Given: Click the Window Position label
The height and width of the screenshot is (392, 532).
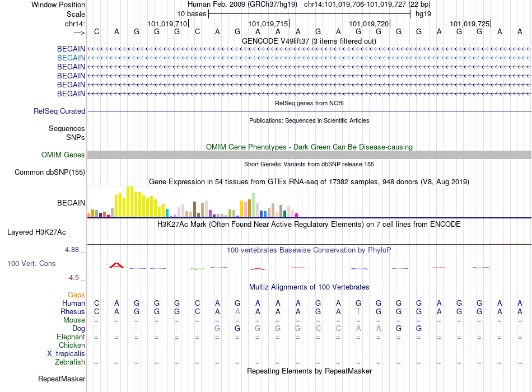Looking at the screenshot, I should click(x=58, y=5).
